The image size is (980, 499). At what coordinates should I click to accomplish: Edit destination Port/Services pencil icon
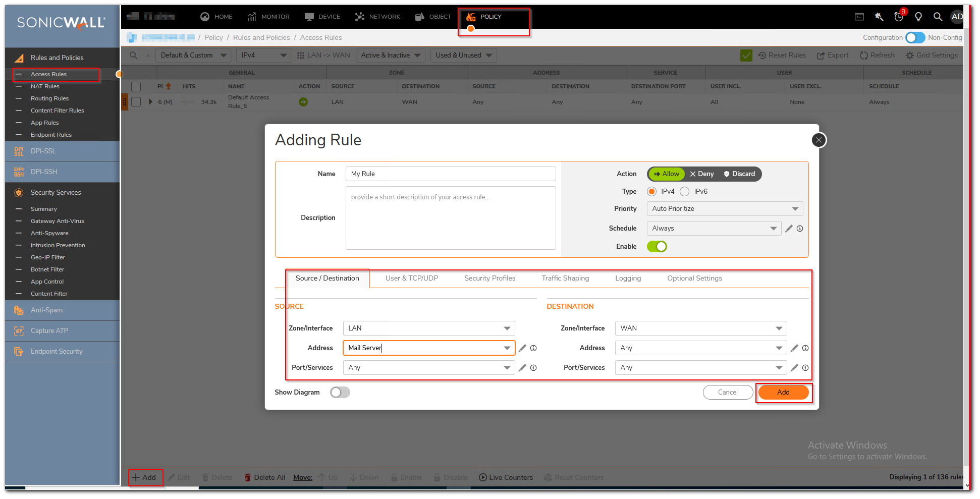(x=795, y=368)
